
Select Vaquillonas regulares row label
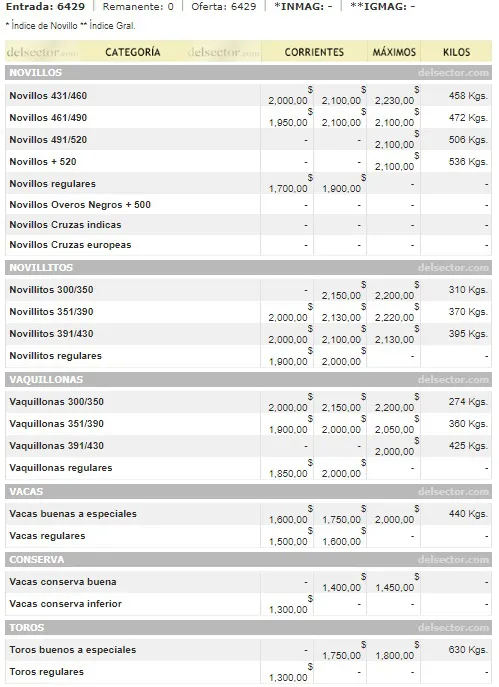[61, 467]
